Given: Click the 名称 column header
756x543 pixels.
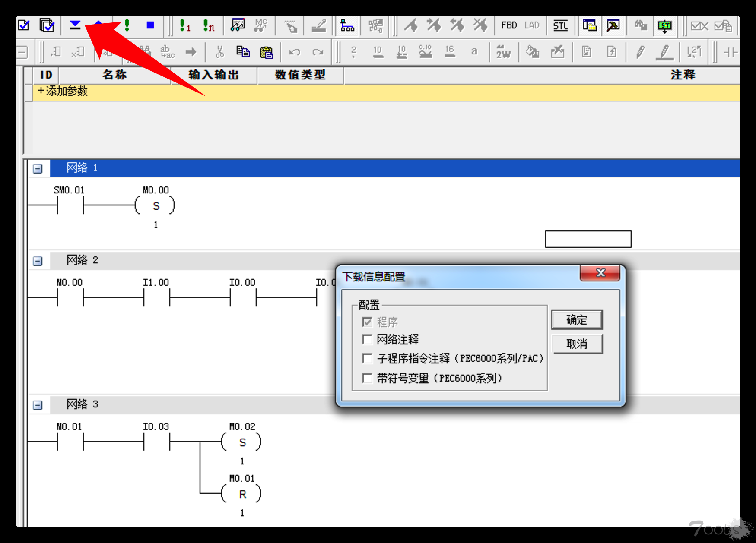Looking at the screenshot, I should 114,75.
